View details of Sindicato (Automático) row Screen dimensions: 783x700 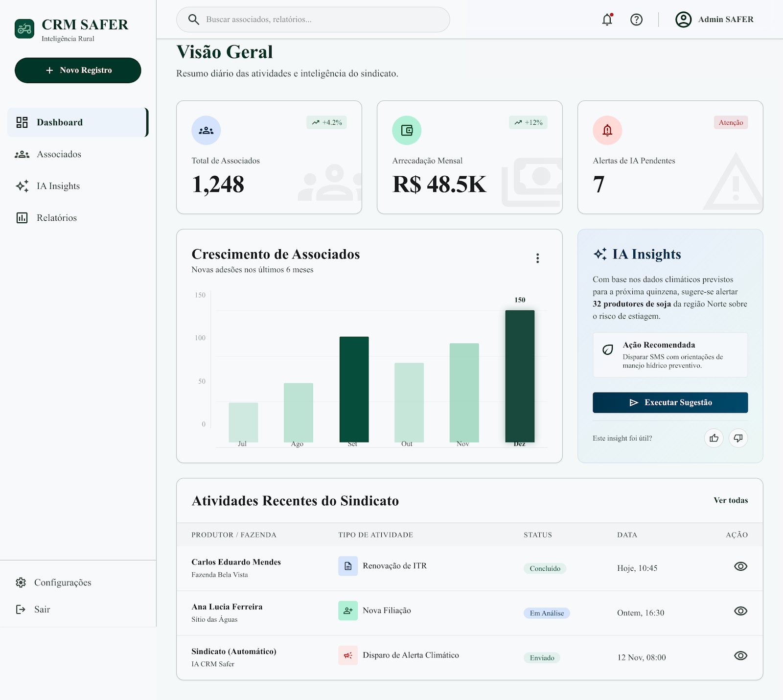pos(741,655)
